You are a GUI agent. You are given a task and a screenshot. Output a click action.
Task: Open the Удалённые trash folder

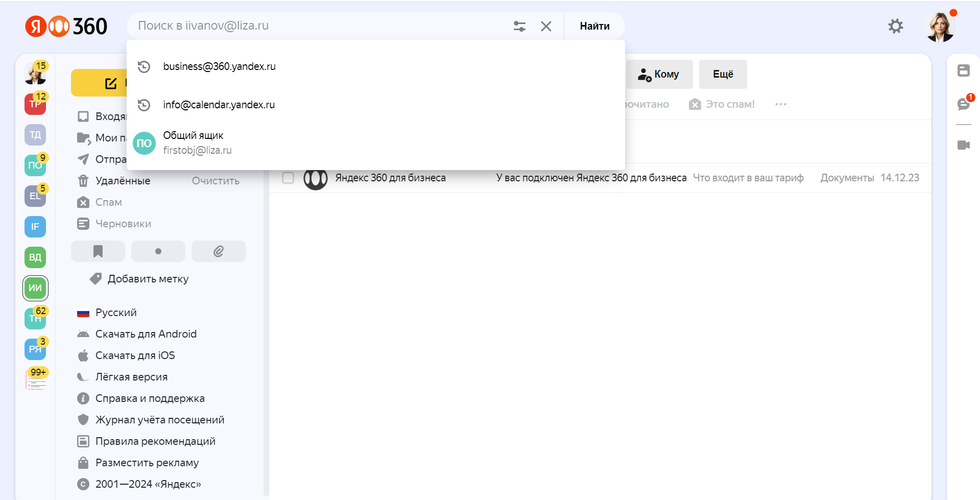pos(123,181)
